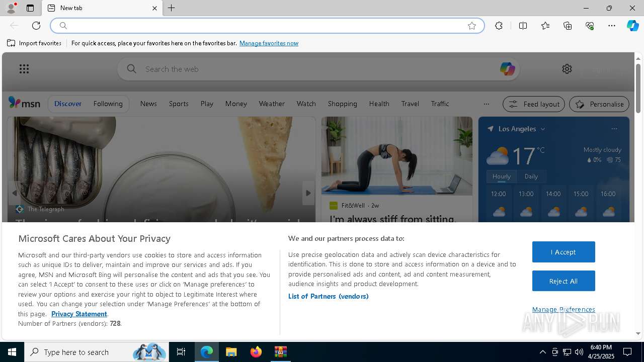This screenshot has width=644, height=362.
Task: Open Task View on taskbar
Action: pyautogui.click(x=181, y=352)
